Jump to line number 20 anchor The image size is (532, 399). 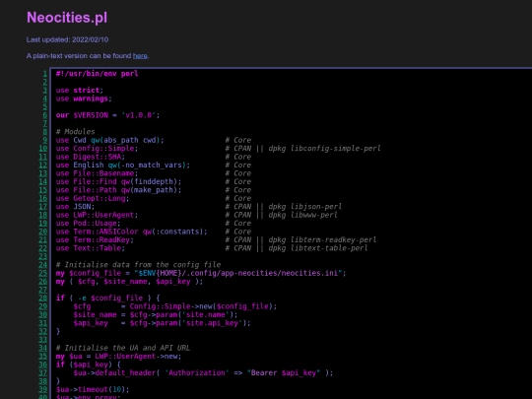coord(43,232)
